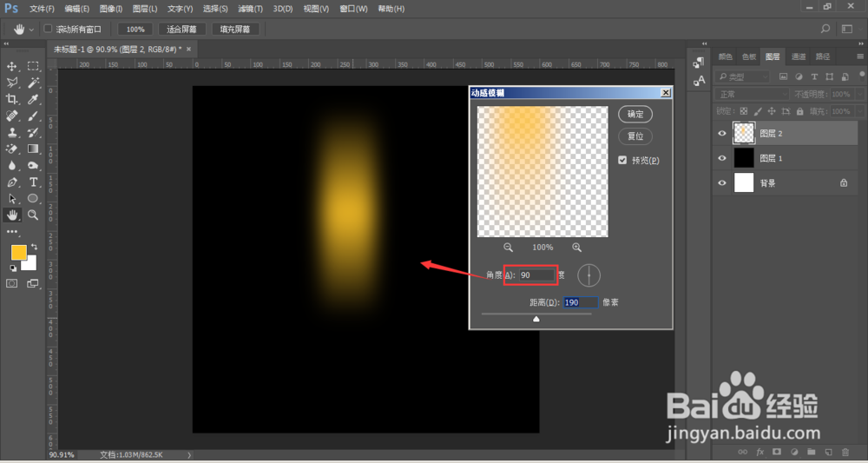Hide 图层 2 layer visibility
The image size is (868, 463).
point(722,134)
